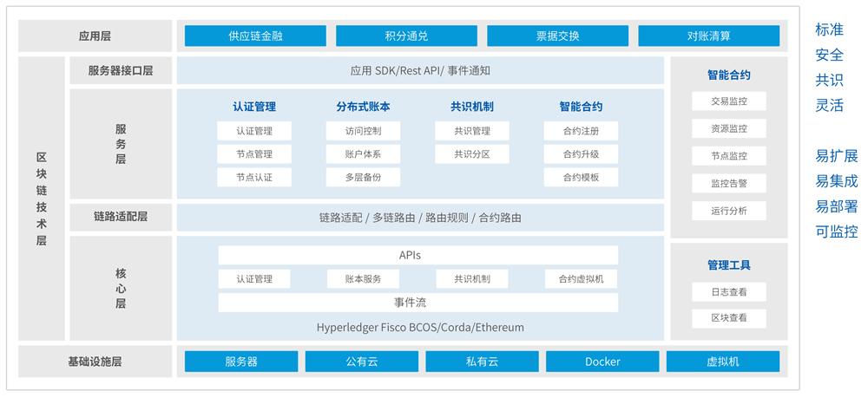Click the 共识分区 box
Screen dimensions: 868x398
pyautogui.click(x=472, y=154)
